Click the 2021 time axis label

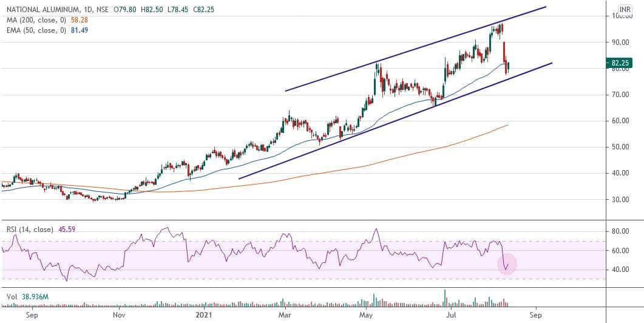[x=204, y=315]
